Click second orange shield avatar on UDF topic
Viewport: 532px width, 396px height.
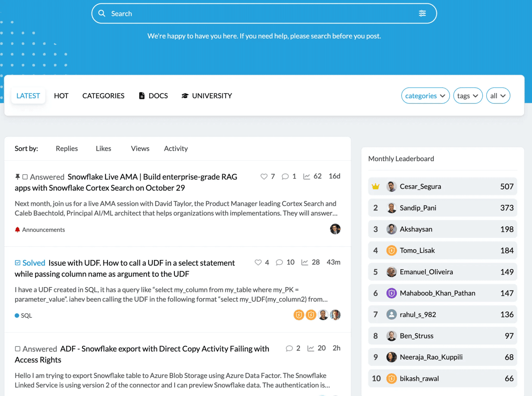point(311,315)
